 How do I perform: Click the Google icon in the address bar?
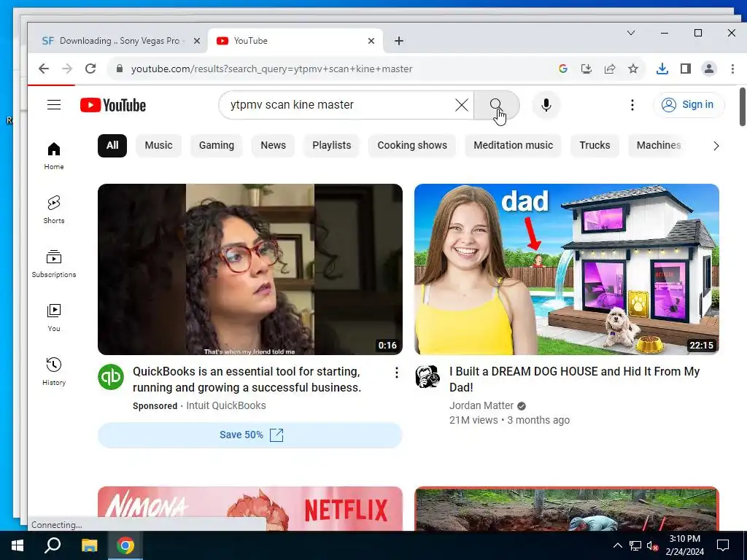pos(563,69)
